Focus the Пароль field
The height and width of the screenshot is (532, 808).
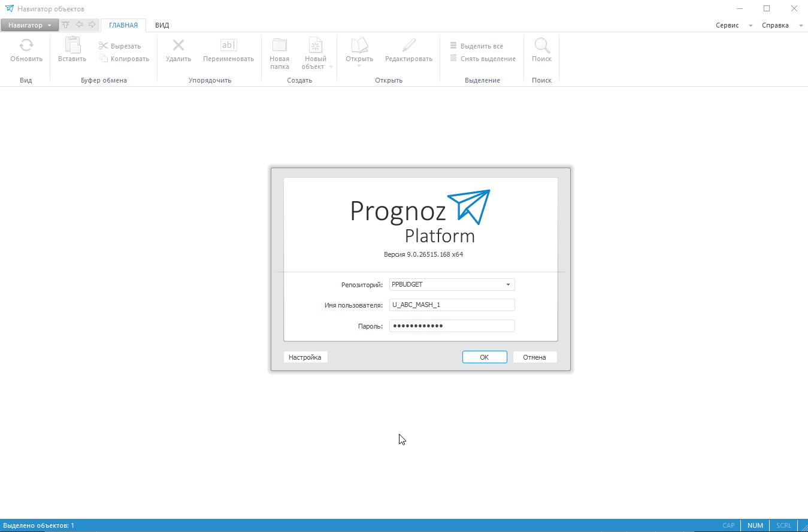[452, 326]
